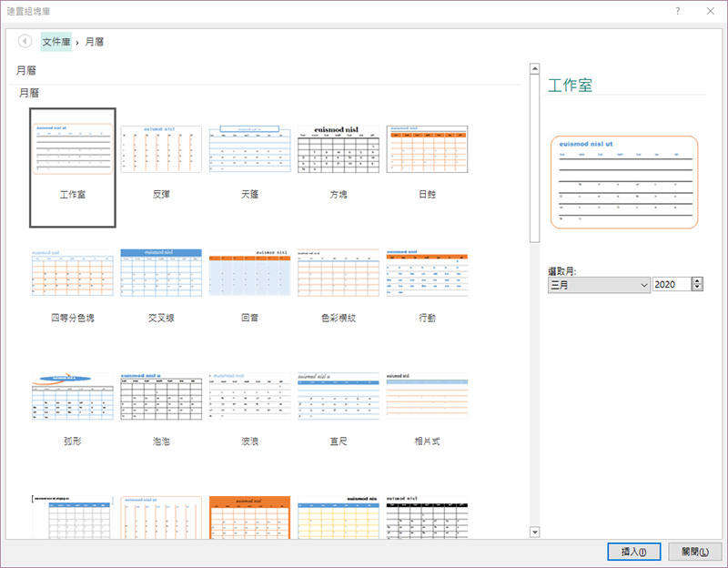Pick the 方塊 calendar thumbnail

click(x=339, y=149)
